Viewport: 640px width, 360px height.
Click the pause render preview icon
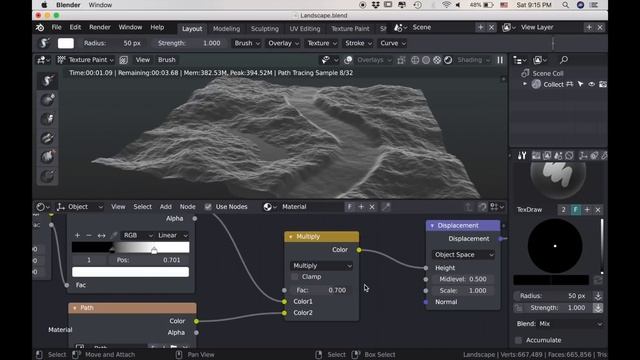[x=500, y=60]
